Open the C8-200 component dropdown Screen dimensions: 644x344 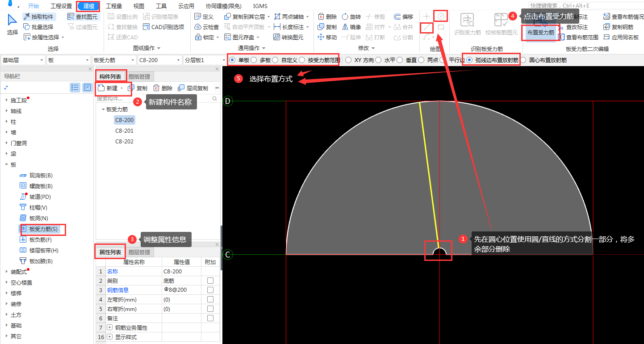(159, 60)
